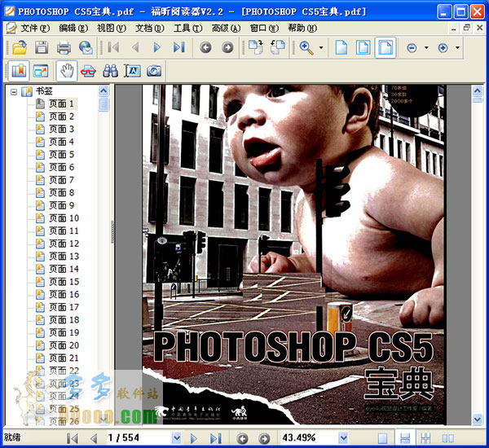
Task: Set actual size page view
Action: (x=341, y=47)
